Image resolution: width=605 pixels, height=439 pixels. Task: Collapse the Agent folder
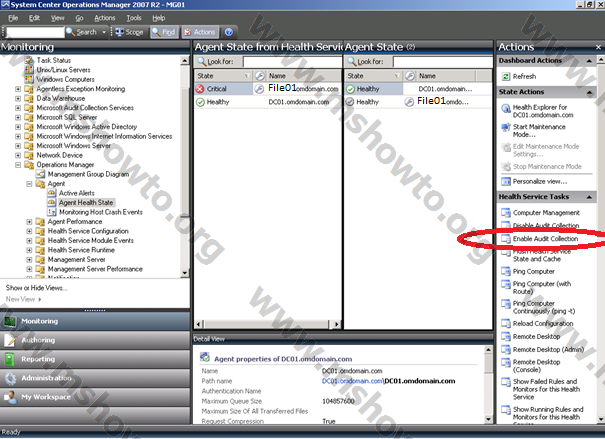click(29, 184)
